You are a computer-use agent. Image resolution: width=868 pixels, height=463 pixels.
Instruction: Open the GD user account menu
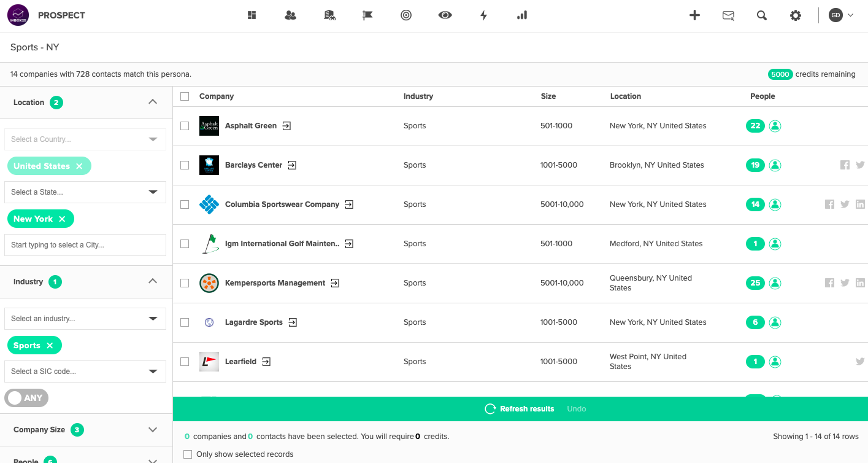pyautogui.click(x=841, y=15)
